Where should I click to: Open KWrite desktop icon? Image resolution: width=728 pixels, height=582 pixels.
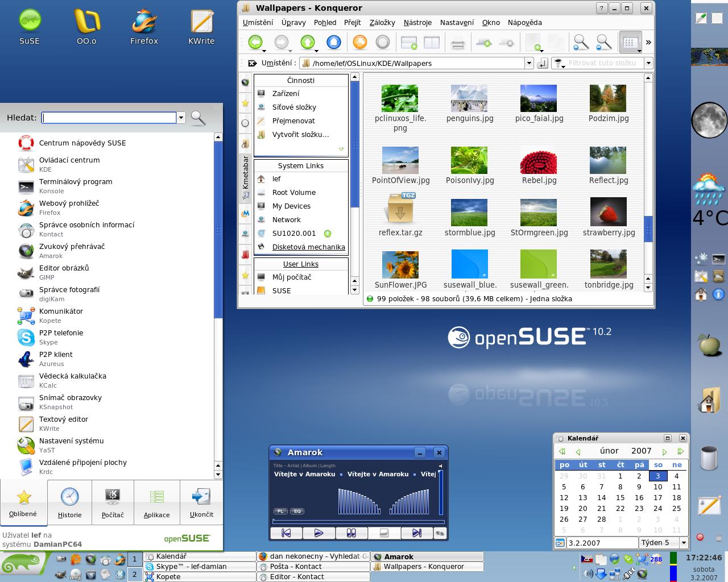tap(201, 26)
